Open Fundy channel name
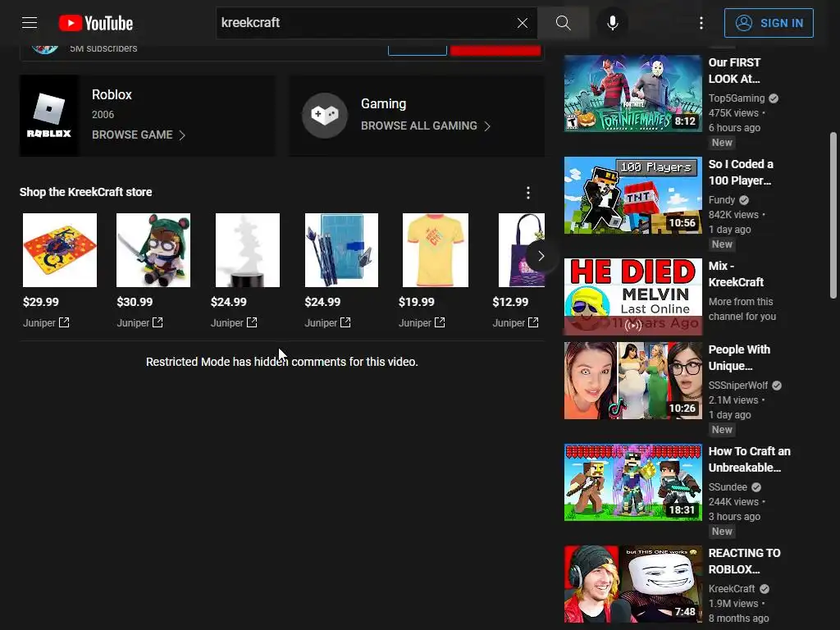The width and height of the screenshot is (840, 630). [722, 200]
